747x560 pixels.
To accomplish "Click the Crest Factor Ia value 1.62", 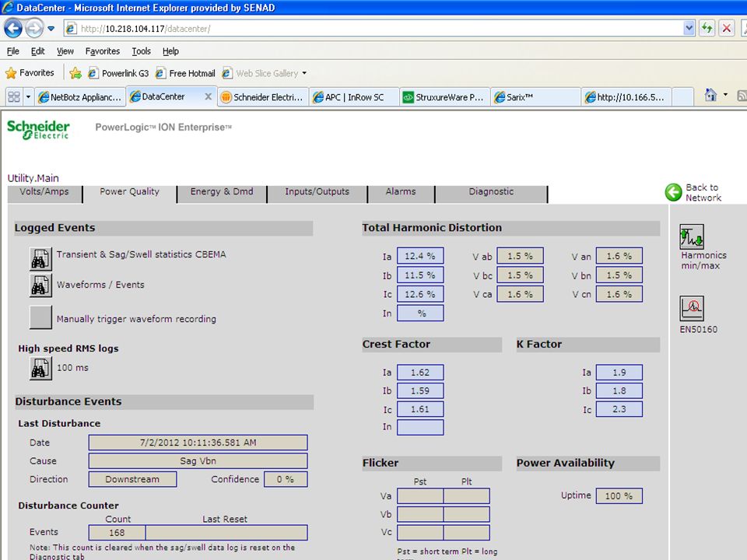I will (420, 373).
